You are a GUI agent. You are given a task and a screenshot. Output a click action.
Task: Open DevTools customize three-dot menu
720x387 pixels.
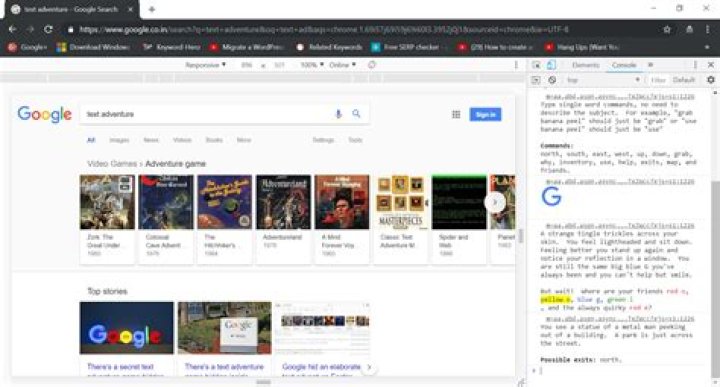coord(695,65)
